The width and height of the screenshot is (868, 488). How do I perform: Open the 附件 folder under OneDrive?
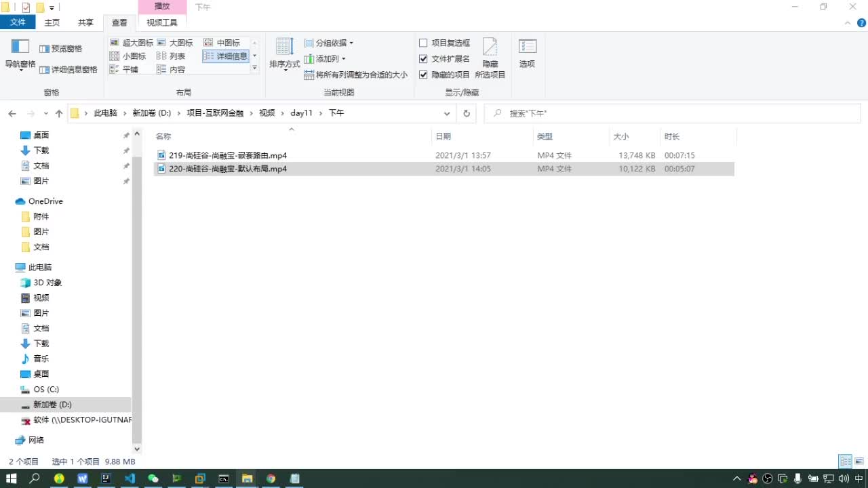click(x=41, y=216)
